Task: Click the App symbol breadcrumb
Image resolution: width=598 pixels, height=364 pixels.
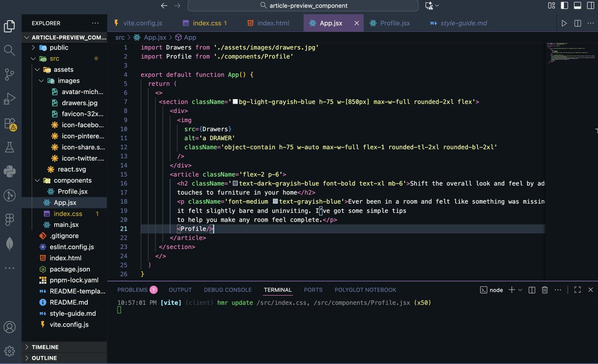Action: (x=185, y=37)
